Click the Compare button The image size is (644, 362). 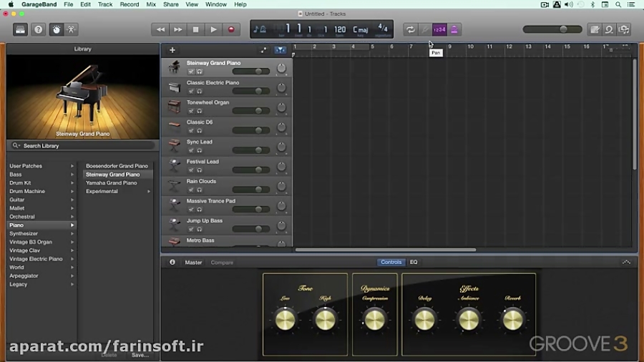[222, 263]
